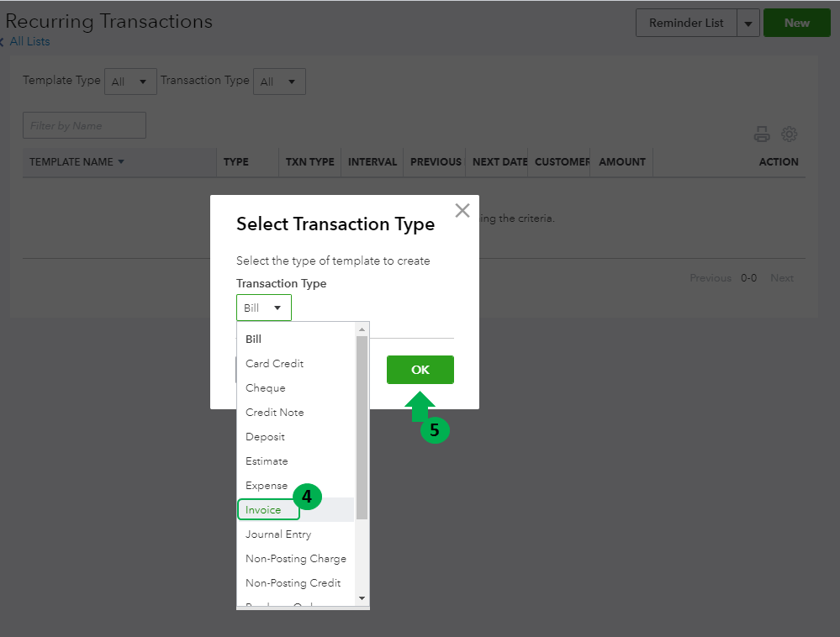Open the Template Type filter dropdown

[130, 82]
